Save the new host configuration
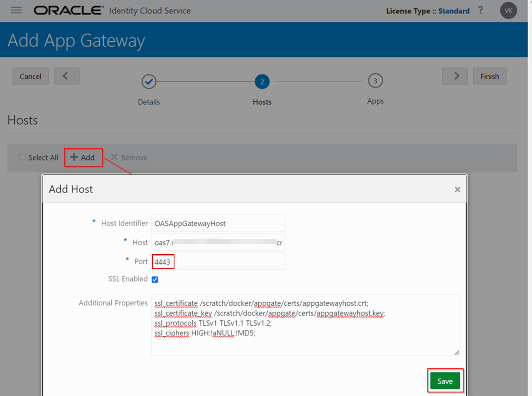This screenshot has width=532, height=396. (x=445, y=381)
